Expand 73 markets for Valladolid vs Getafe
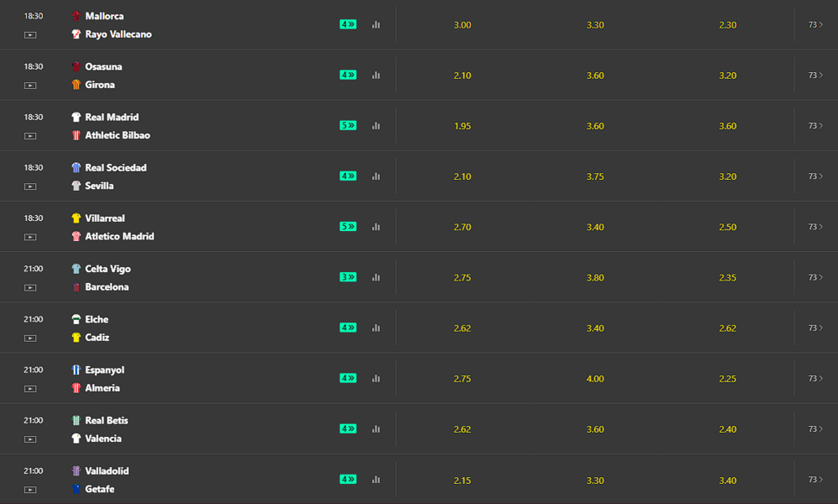This screenshot has height=504, width=838. click(815, 479)
